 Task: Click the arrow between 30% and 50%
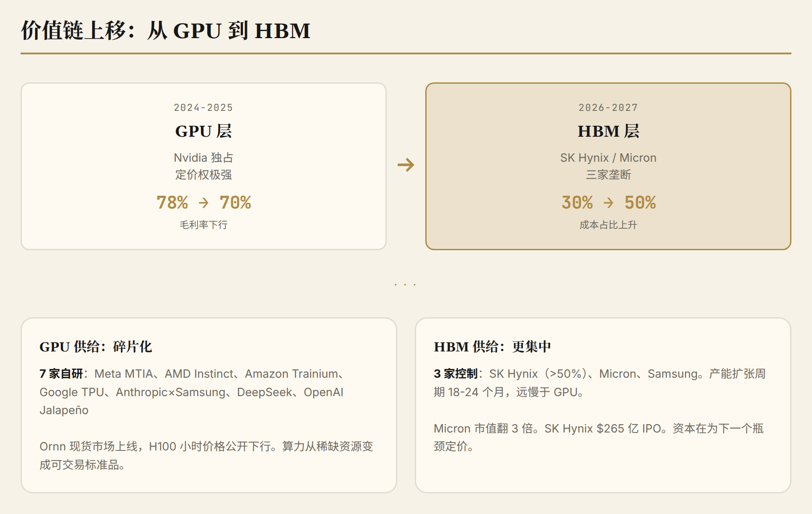608,202
